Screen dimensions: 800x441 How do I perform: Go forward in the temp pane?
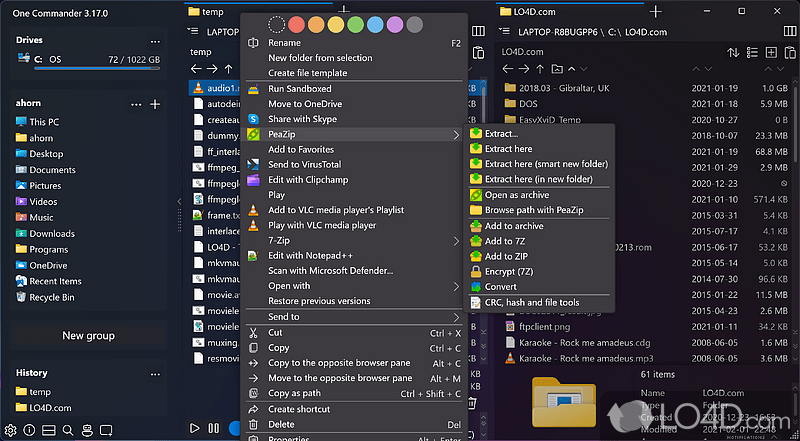[x=212, y=68]
